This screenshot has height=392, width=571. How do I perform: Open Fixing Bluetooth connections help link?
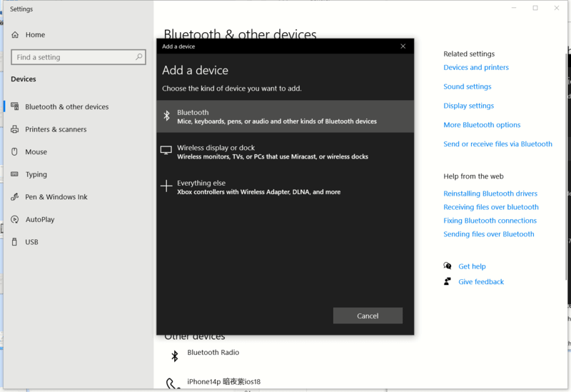coord(490,221)
